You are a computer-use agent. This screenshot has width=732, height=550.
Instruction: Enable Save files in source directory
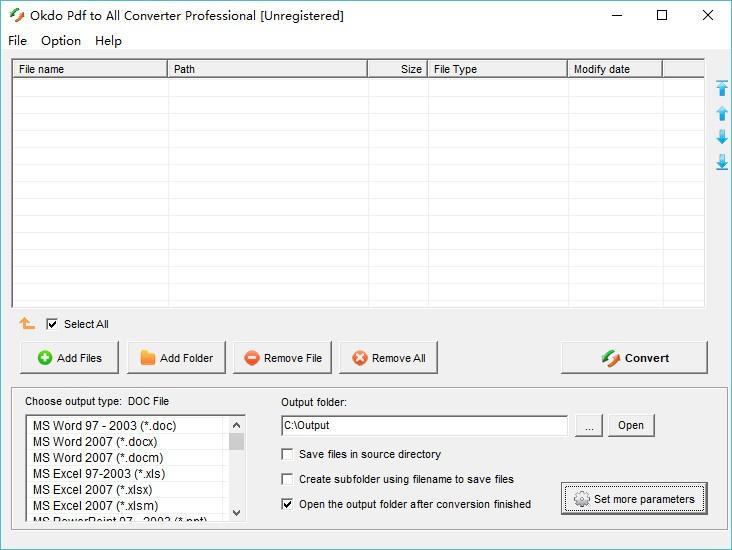287,454
